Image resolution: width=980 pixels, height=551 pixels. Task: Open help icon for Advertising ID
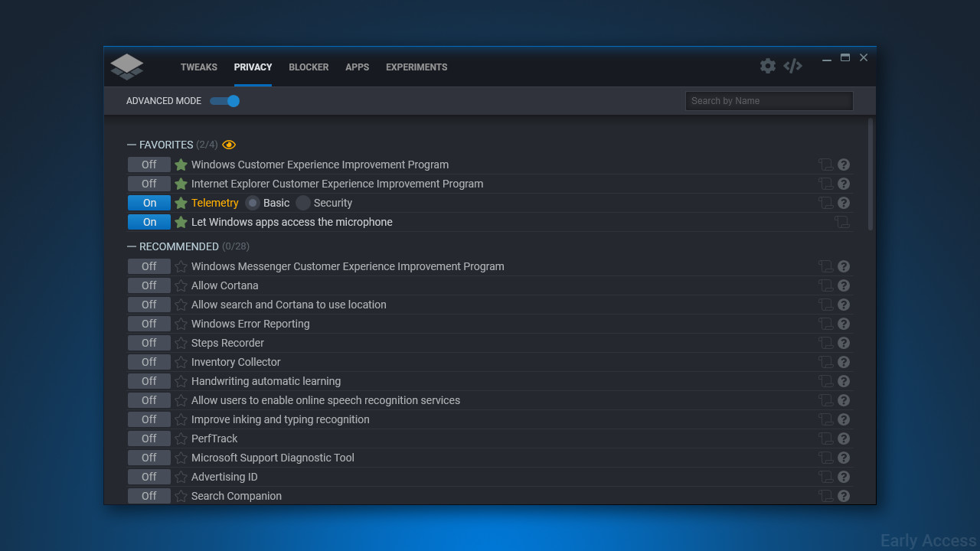point(844,477)
